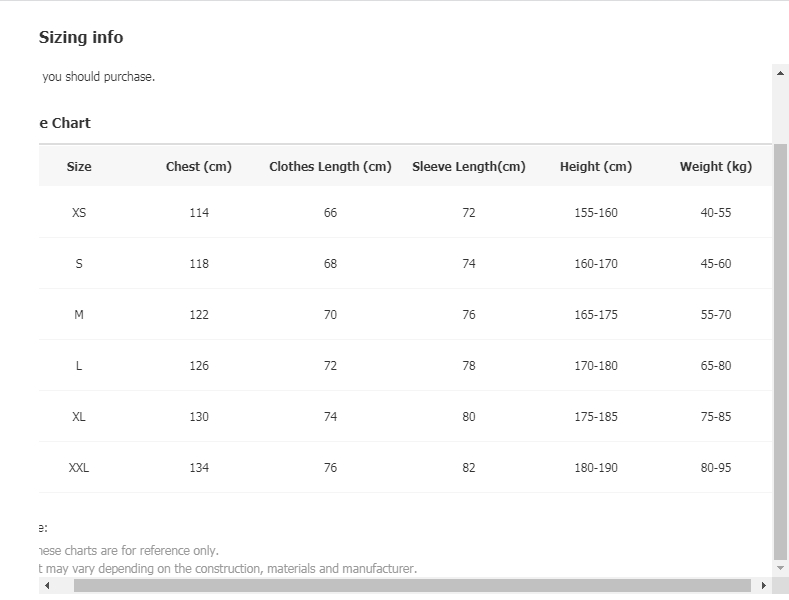789x600 pixels.
Task: Select the Size column header
Action: pyautogui.click(x=79, y=167)
